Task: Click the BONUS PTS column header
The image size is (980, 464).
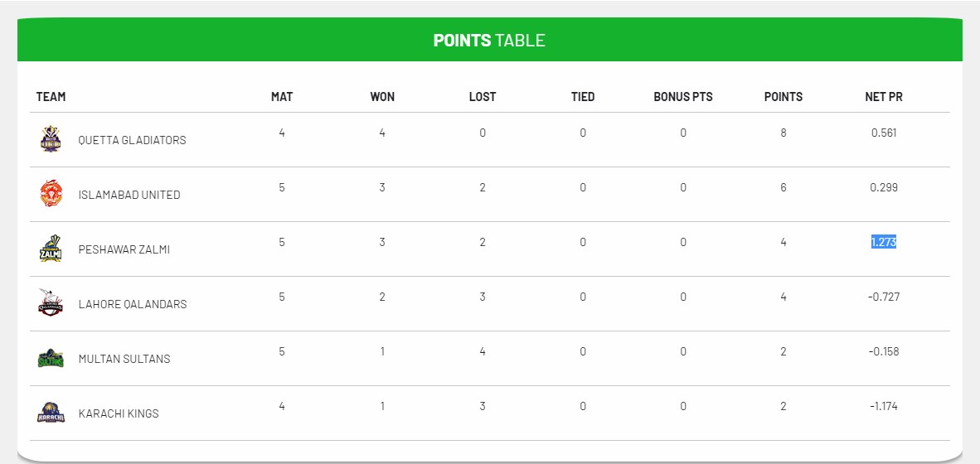Action: (682, 97)
